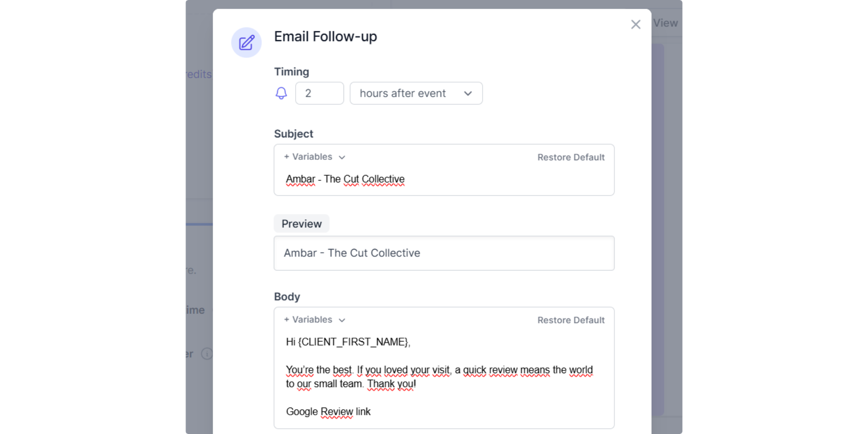Image resolution: width=868 pixels, height=434 pixels.
Task: Click the preview field showing Ambar - The Cut Collective
Action: (444, 253)
